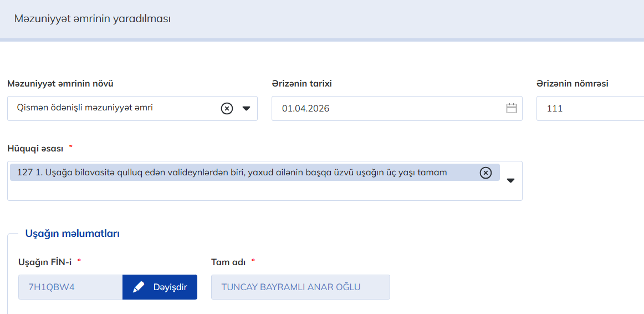
Task: Clear the selected leave order type
Action: click(227, 108)
